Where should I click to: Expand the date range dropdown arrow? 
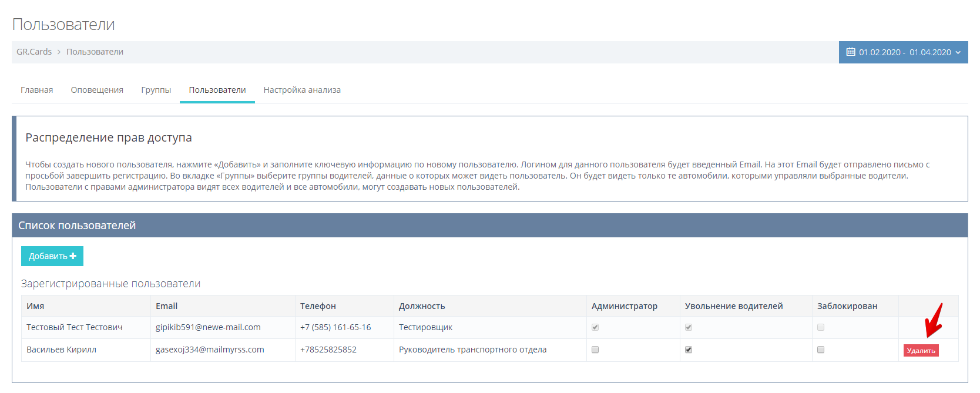click(958, 52)
